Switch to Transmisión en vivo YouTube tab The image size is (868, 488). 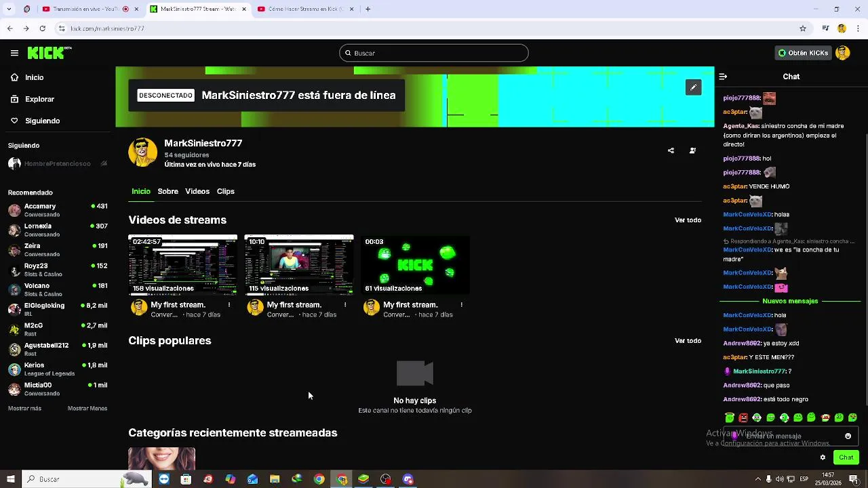pyautogui.click(x=90, y=9)
